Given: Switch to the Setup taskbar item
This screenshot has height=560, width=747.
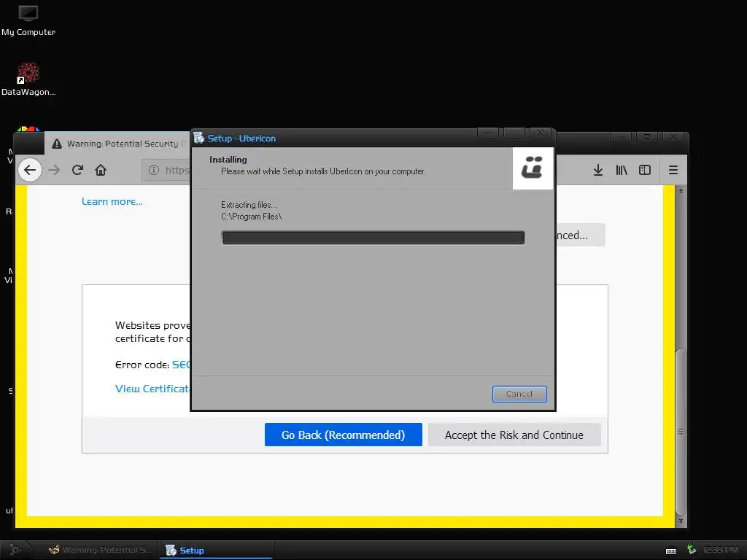Looking at the screenshot, I should click(x=216, y=550).
